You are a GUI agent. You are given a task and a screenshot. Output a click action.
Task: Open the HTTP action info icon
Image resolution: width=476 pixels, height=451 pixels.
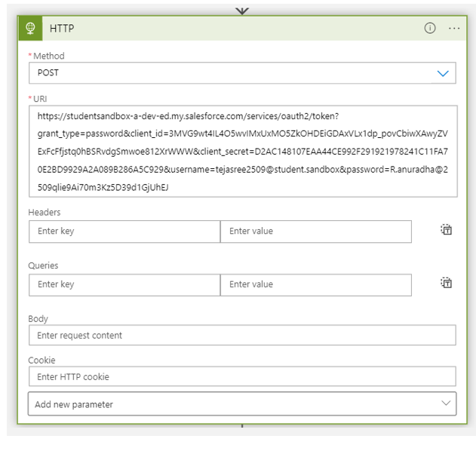pos(430,29)
